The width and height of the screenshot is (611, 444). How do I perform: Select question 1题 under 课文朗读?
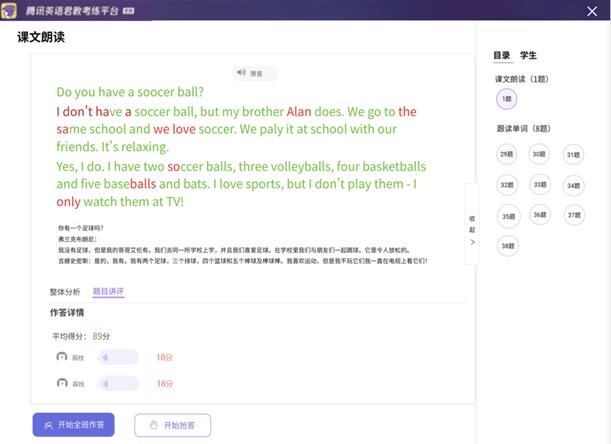tap(507, 99)
